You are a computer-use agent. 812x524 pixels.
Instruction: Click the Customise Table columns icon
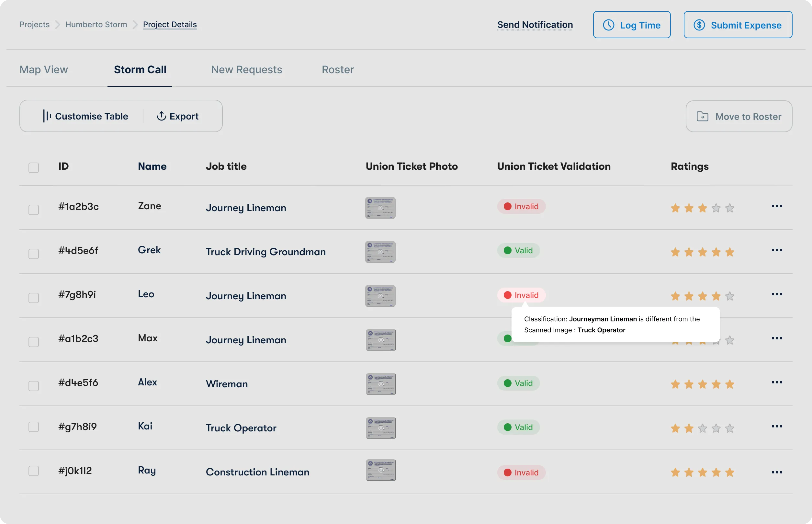point(47,116)
